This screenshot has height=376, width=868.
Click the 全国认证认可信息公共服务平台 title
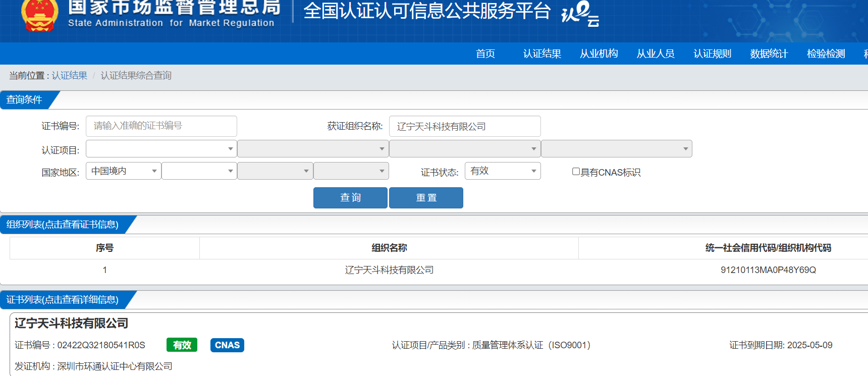[x=427, y=11]
